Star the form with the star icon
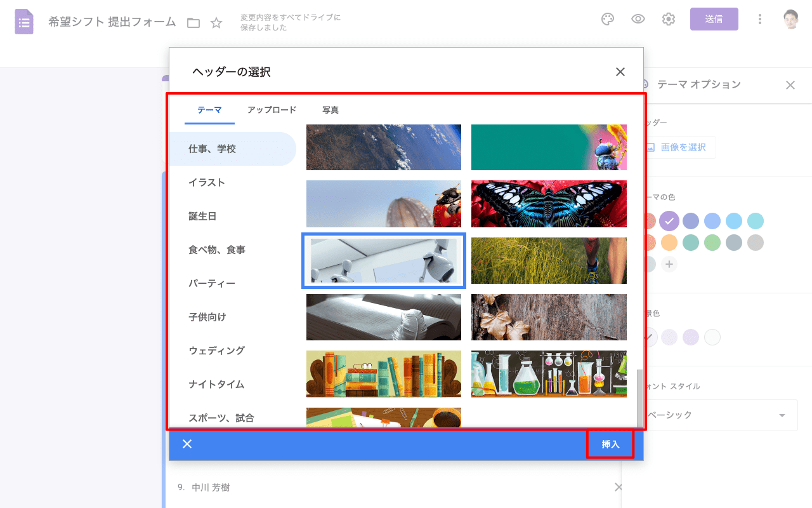 pyautogui.click(x=216, y=23)
